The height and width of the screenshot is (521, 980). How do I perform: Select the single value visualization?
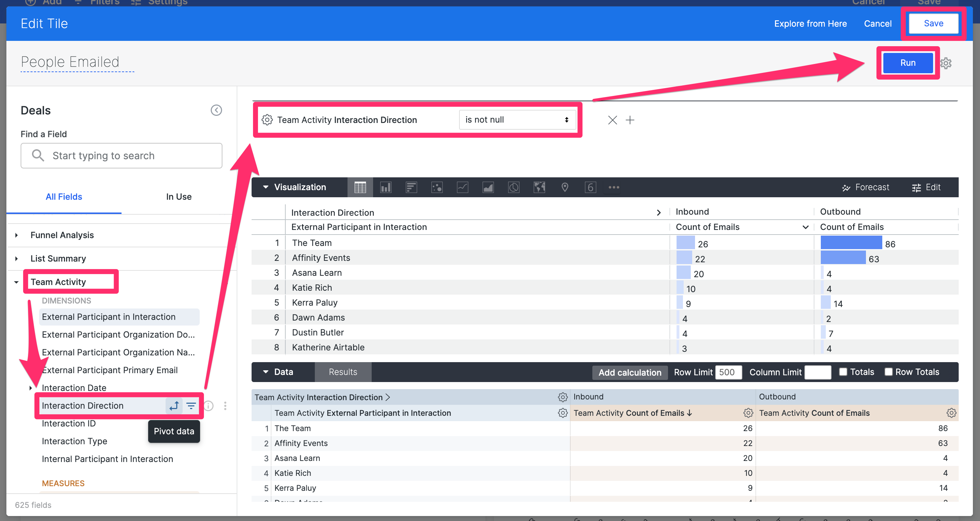[x=590, y=187]
